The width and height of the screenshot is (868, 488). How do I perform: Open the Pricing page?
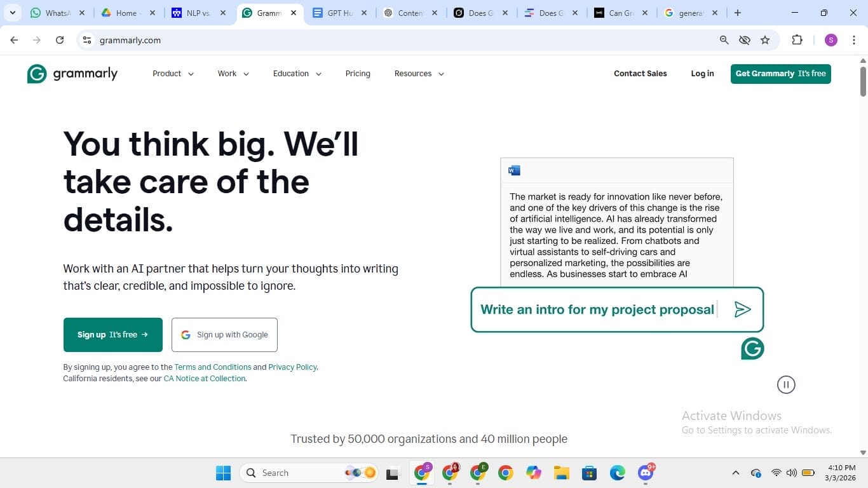click(358, 74)
